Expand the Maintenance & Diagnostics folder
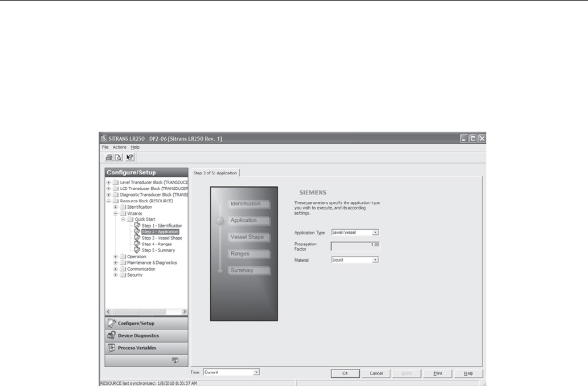 [x=116, y=263]
